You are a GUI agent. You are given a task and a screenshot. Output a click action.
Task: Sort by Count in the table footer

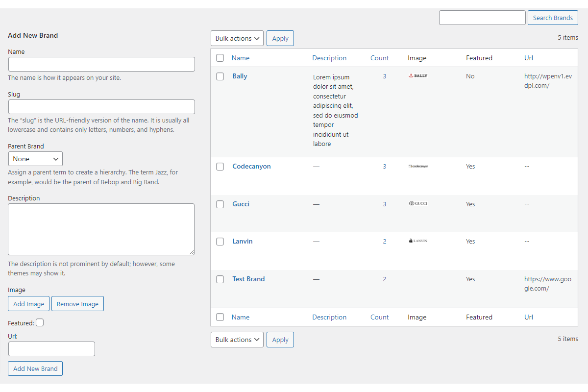point(379,317)
